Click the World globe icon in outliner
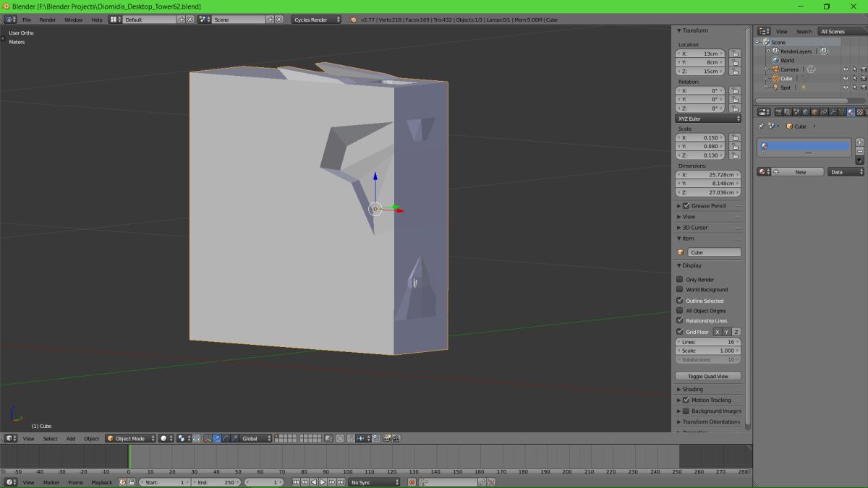Screen dimensions: 868x488 point(775,60)
